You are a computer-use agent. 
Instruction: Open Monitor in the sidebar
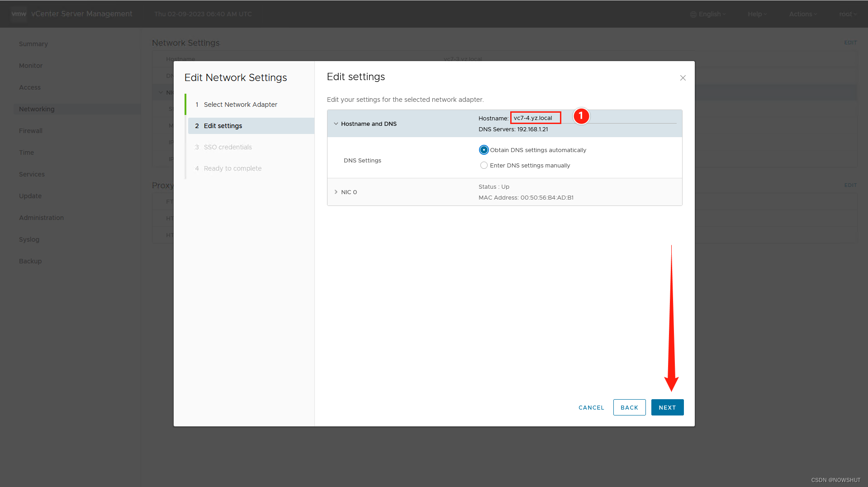(31, 66)
